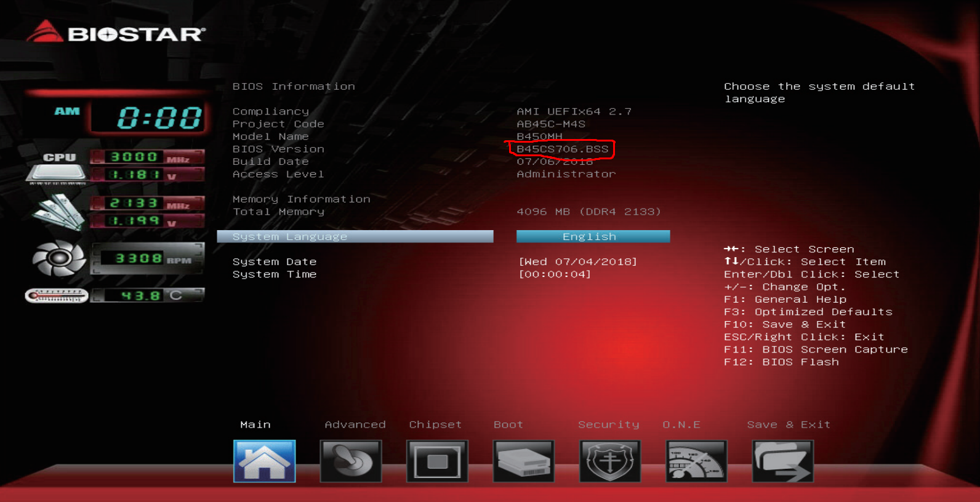Image resolution: width=980 pixels, height=502 pixels.
Task: Click the Project Code label
Action: tap(278, 124)
